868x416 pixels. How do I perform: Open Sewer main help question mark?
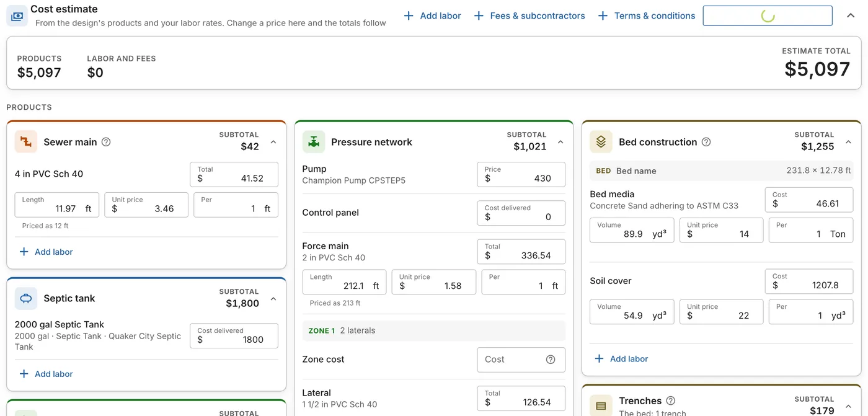tap(106, 142)
